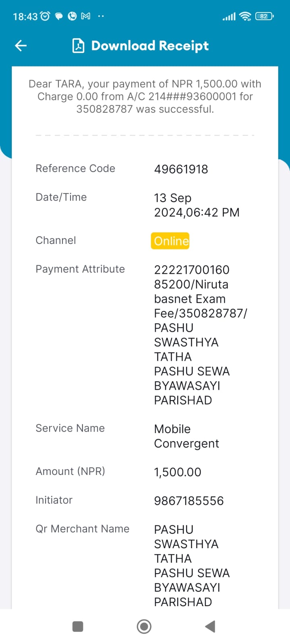Tap Download Receipt text

tap(150, 46)
